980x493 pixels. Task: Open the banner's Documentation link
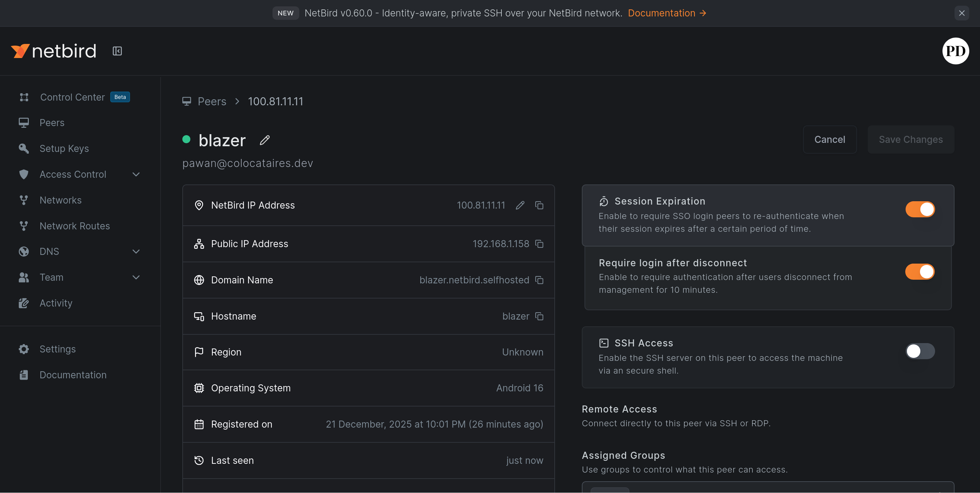[667, 13]
